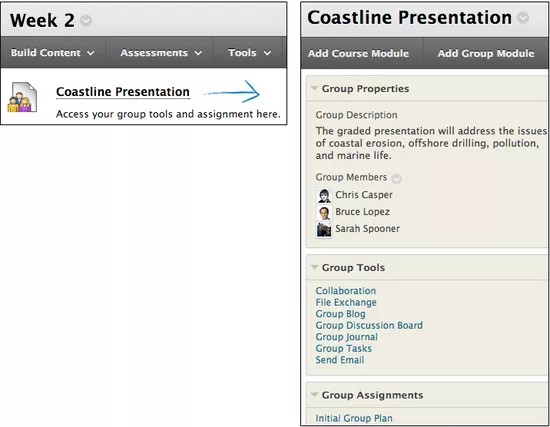Screen dimensions: 550x427
Task: Open the Group Members options chevron
Action: tap(396, 179)
